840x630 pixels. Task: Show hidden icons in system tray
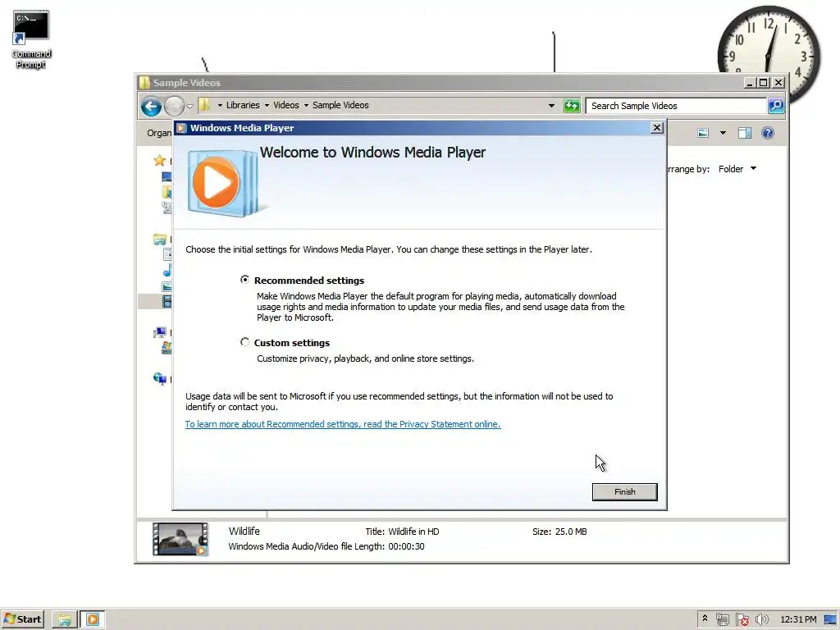click(x=705, y=619)
